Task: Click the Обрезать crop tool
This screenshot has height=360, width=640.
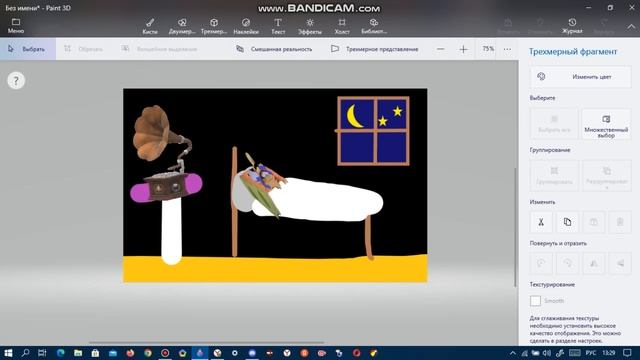Action: click(x=84, y=49)
